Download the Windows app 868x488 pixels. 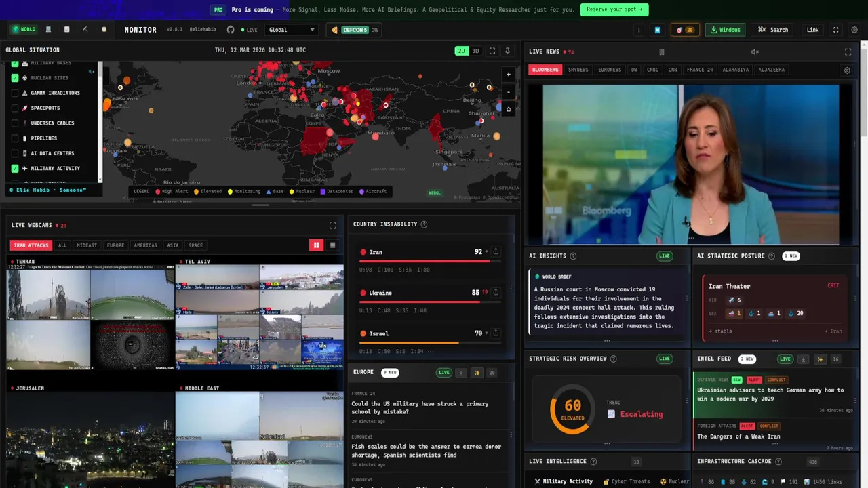point(726,30)
